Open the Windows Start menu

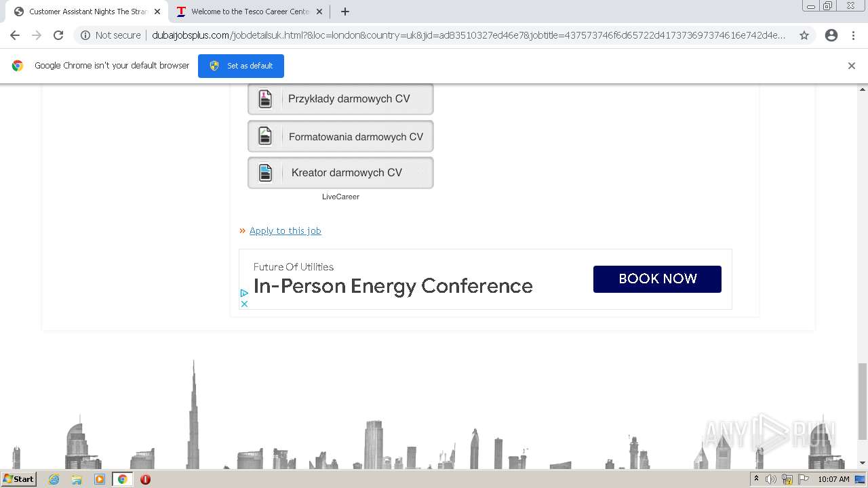pos(18,479)
